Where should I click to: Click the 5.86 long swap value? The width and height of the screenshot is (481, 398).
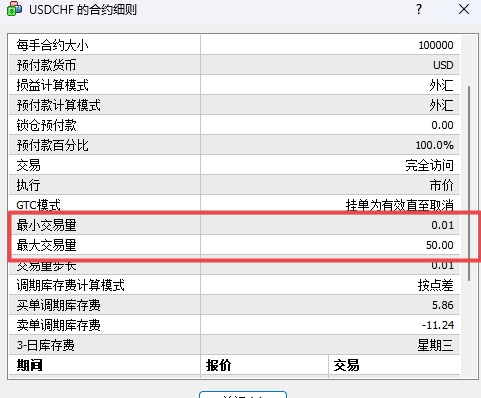pyautogui.click(x=443, y=305)
